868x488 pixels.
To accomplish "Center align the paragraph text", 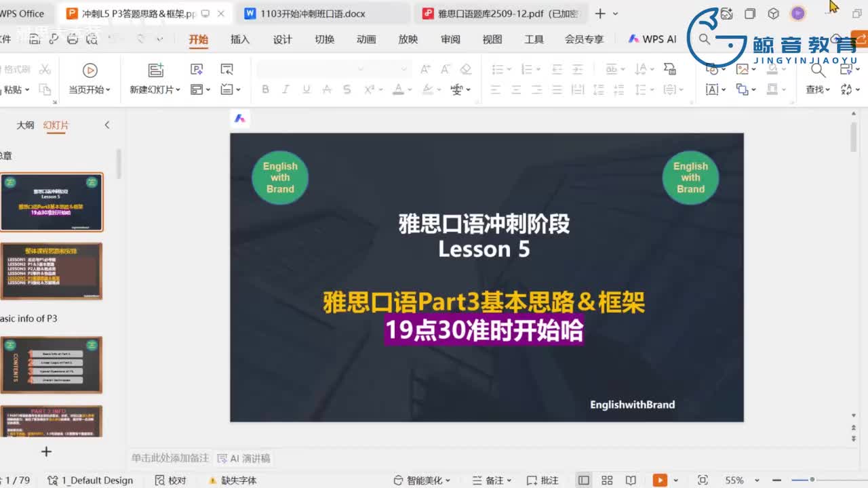I will [516, 89].
